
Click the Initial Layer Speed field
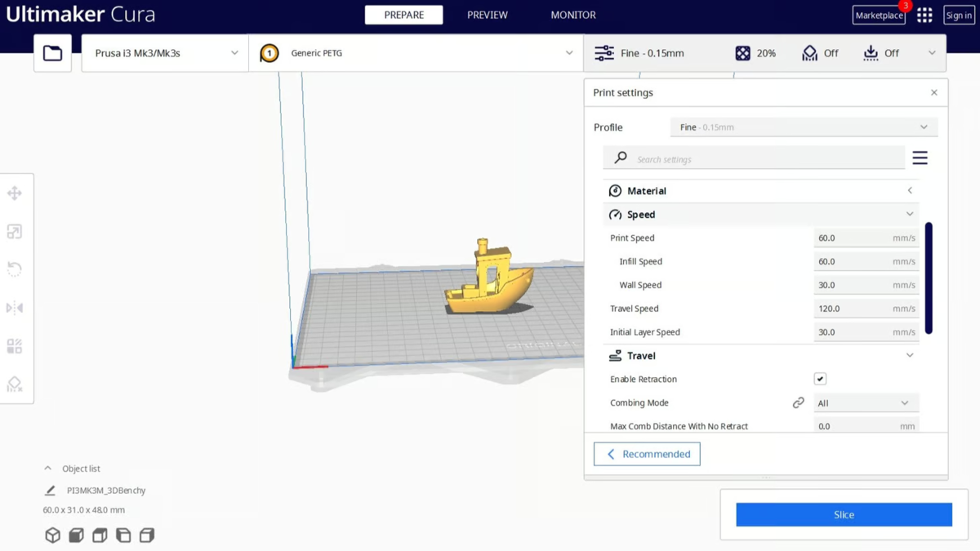[x=866, y=332]
